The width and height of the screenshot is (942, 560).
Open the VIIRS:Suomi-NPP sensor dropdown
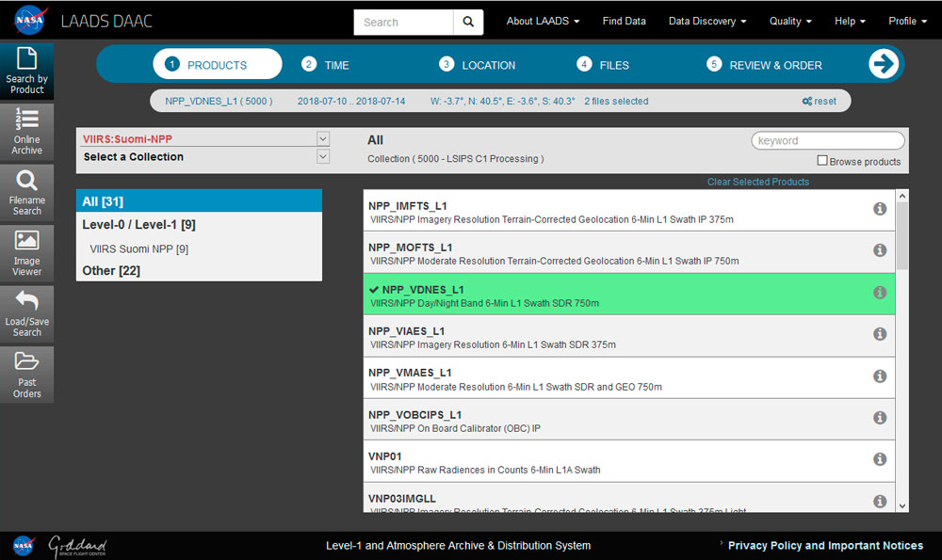point(322,138)
